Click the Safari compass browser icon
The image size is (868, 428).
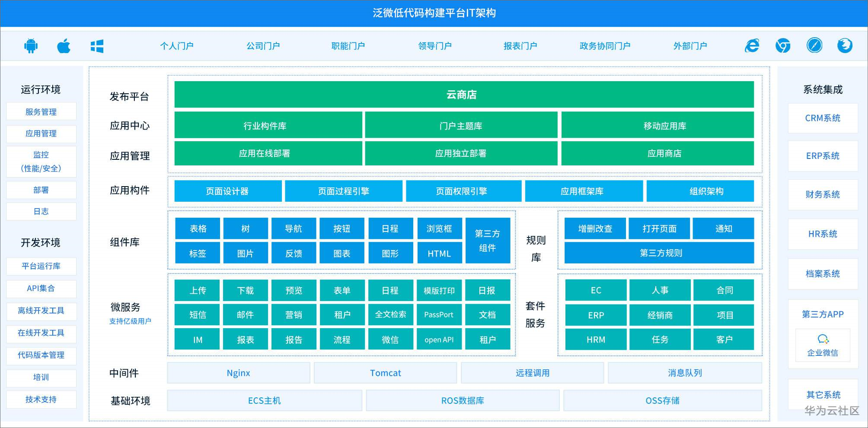(x=814, y=45)
